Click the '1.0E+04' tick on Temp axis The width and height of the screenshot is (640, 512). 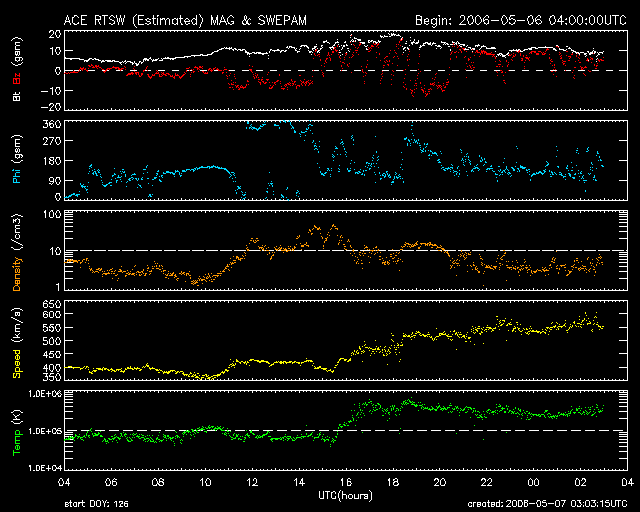click(x=45, y=468)
